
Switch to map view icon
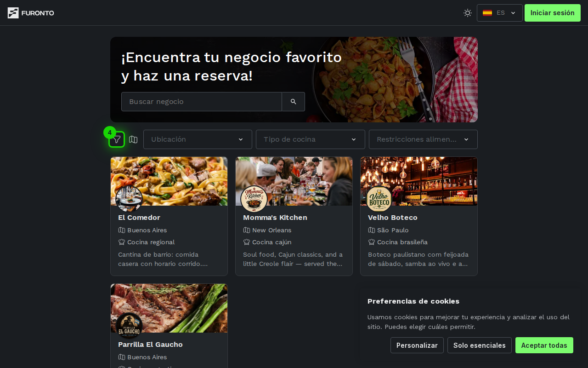click(x=133, y=139)
